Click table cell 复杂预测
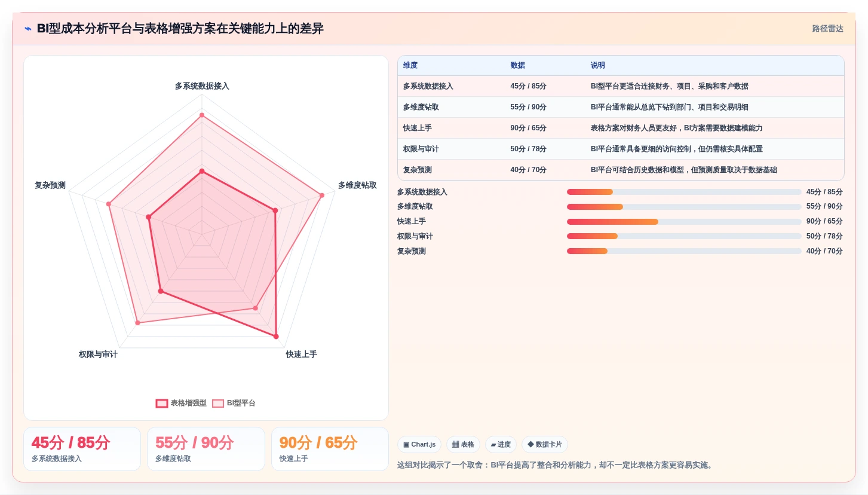Image resolution: width=868 pixels, height=495 pixels. [x=418, y=170]
